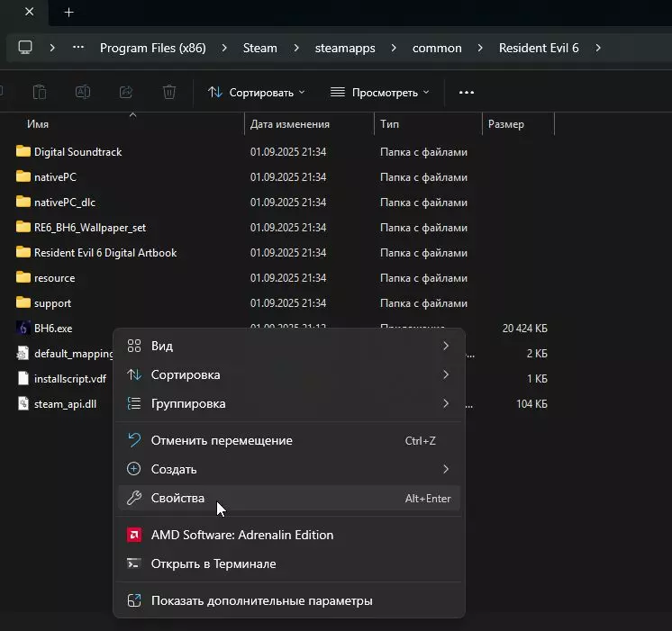Click the delete trash can icon in toolbar
This screenshot has width=672, height=631.
click(169, 92)
